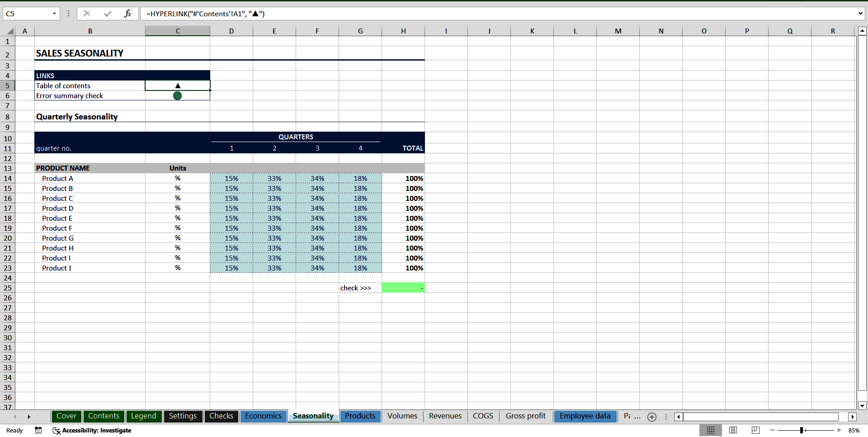Open the Employee data sheet tab
The image size is (868, 437).
[x=585, y=416]
